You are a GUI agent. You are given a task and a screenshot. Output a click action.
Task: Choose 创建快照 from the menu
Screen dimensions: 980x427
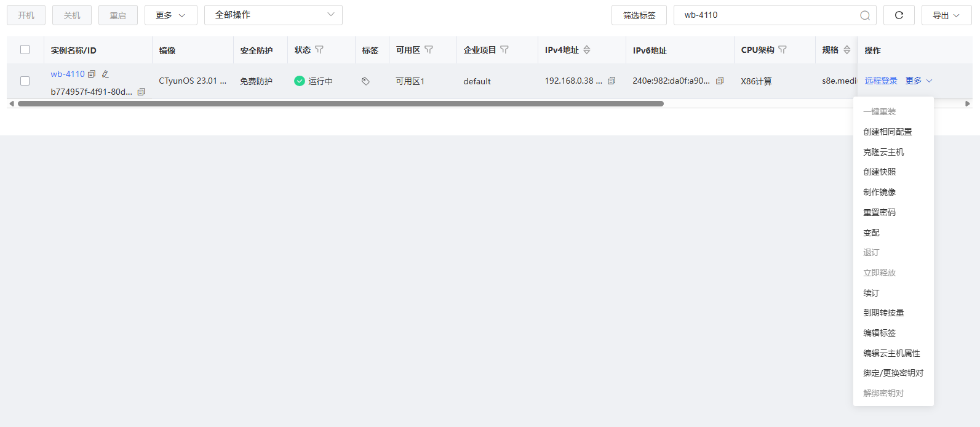pos(893,172)
